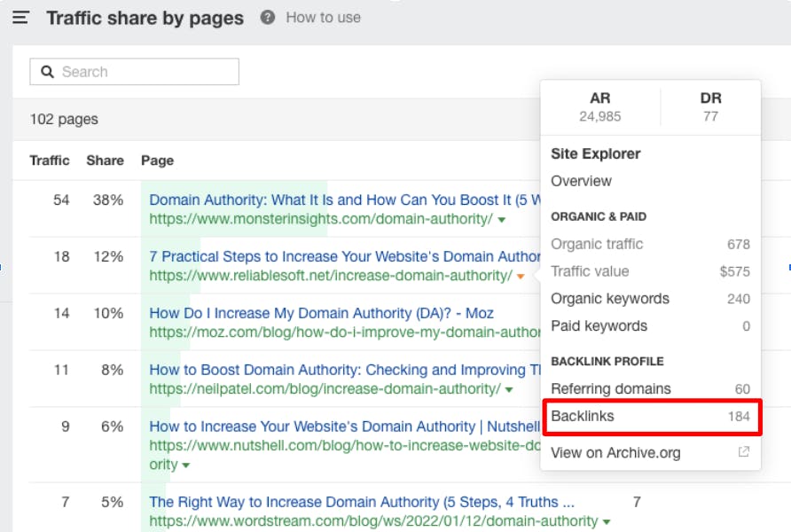The width and height of the screenshot is (791, 532).
Task: Select Organic traffic menu entry
Action: [x=650, y=244]
